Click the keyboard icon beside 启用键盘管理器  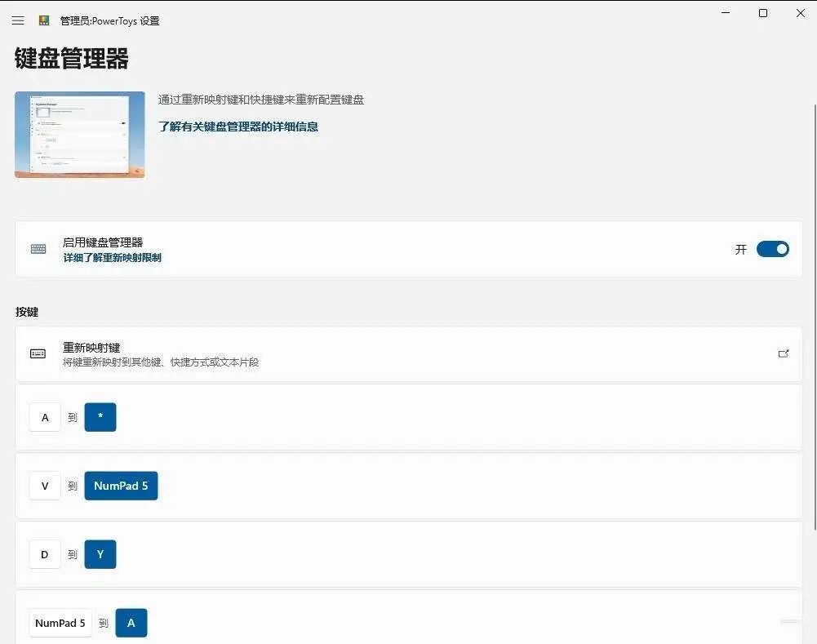[x=38, y=249]
